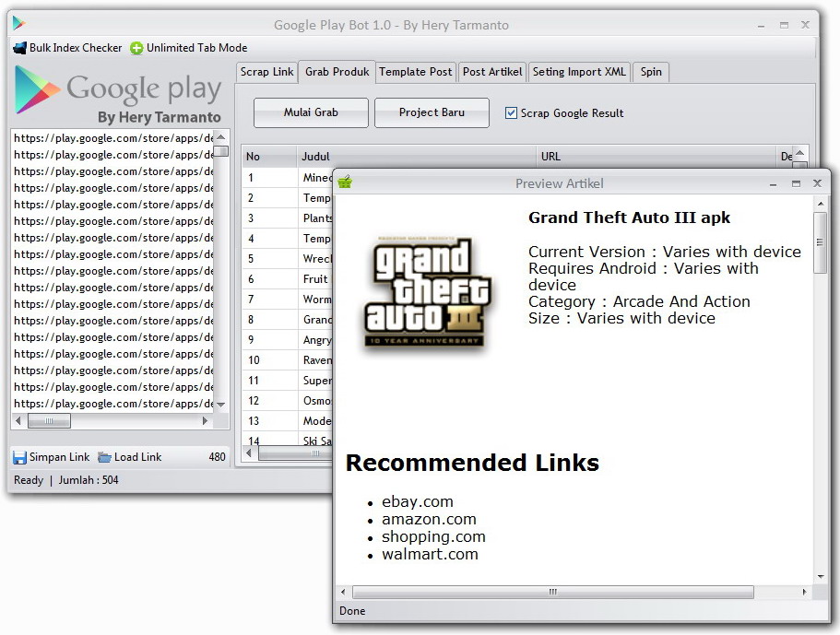Click the Grand Theft Auto III cover image
This screenshot has width=840, height=635.
coord(427,293)
